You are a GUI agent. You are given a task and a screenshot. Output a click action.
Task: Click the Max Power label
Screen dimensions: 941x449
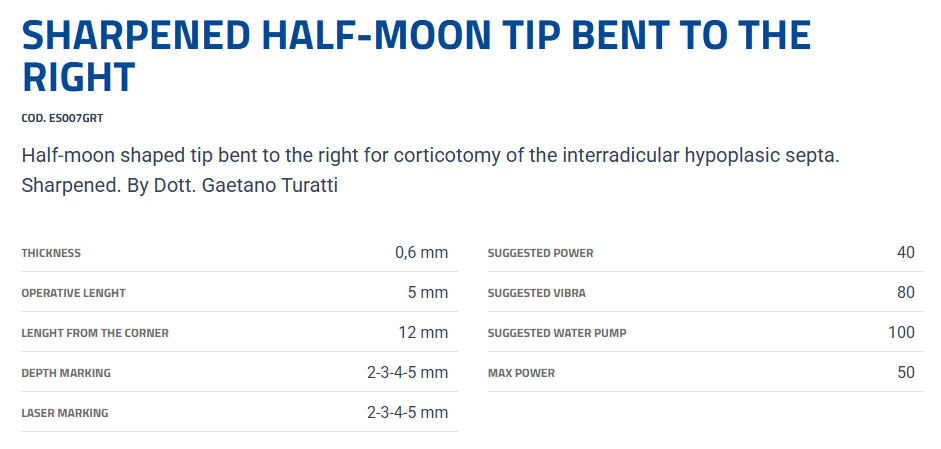coord(521,373)
